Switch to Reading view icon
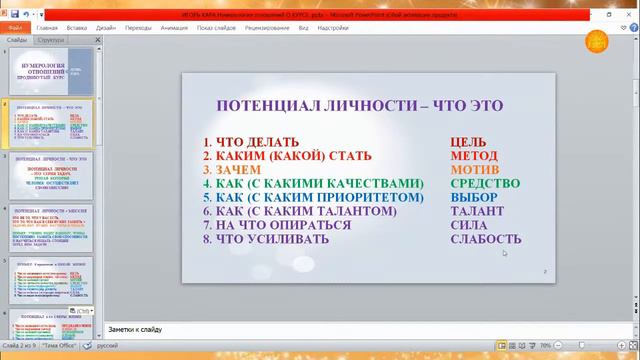The width and height of the screenshot is (640, 360). 522,346
